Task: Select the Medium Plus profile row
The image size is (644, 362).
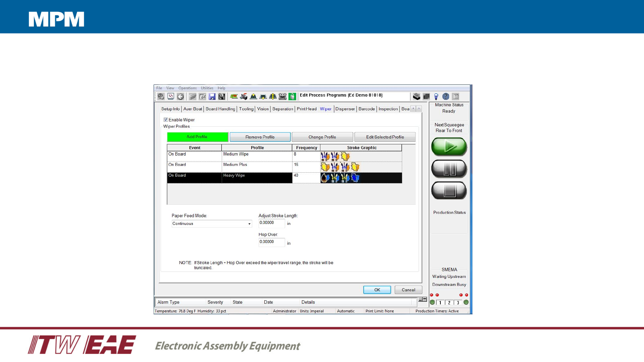Action: point(257,167)
